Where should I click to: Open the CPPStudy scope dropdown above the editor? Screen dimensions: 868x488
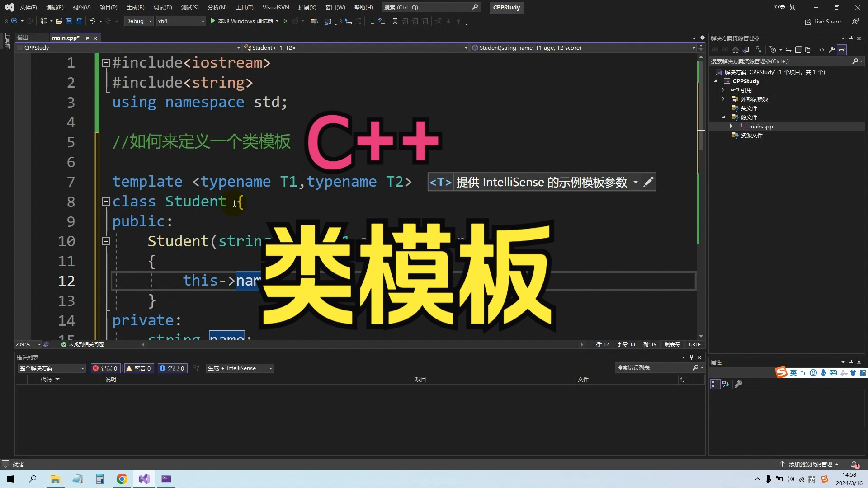[128, 47]
